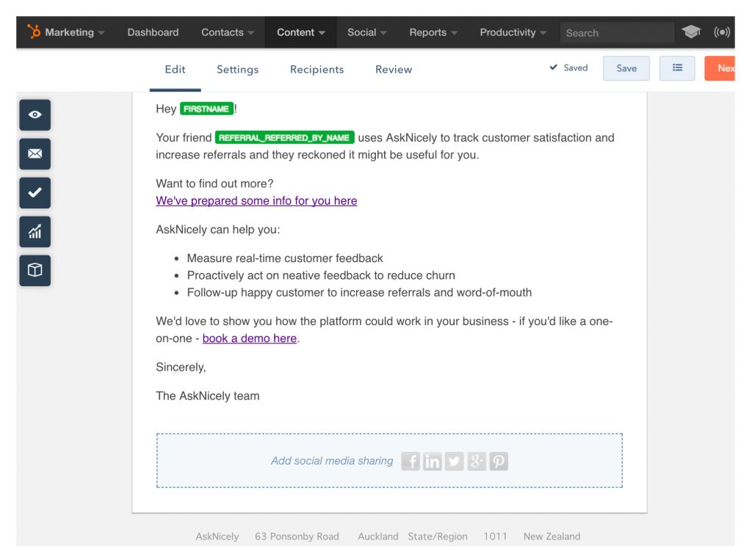Viewport: 752px width, 560px height.
Task: Follow the 'We've prepared some info' link
Action: (x=256, y=201)
